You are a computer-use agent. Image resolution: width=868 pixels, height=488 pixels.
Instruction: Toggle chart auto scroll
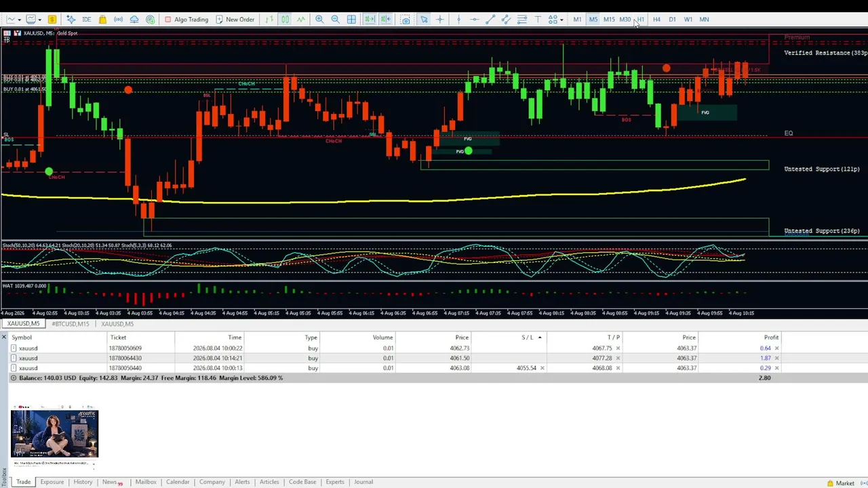(x=370, y=20)
